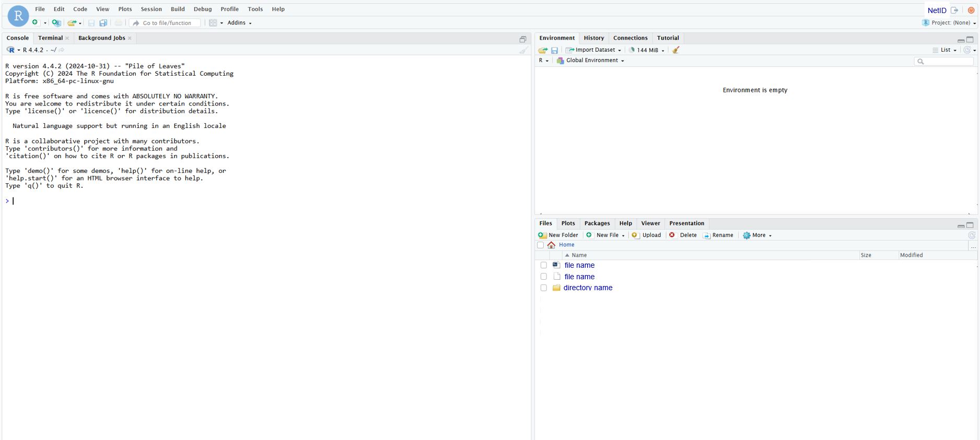
Task: Click the Upload button in Files pane
Action: (646, 235)
